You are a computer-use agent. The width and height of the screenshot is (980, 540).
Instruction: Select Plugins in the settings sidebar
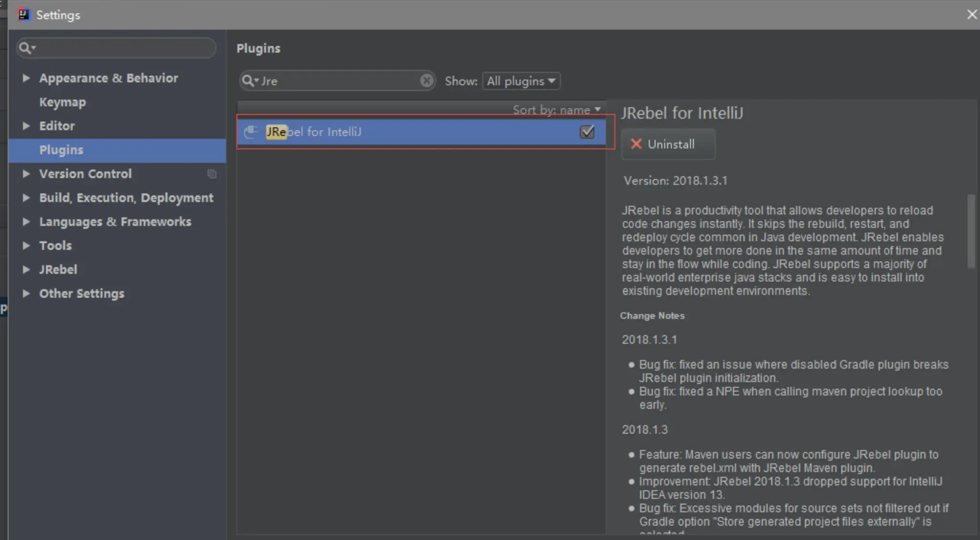coord(61,150)
